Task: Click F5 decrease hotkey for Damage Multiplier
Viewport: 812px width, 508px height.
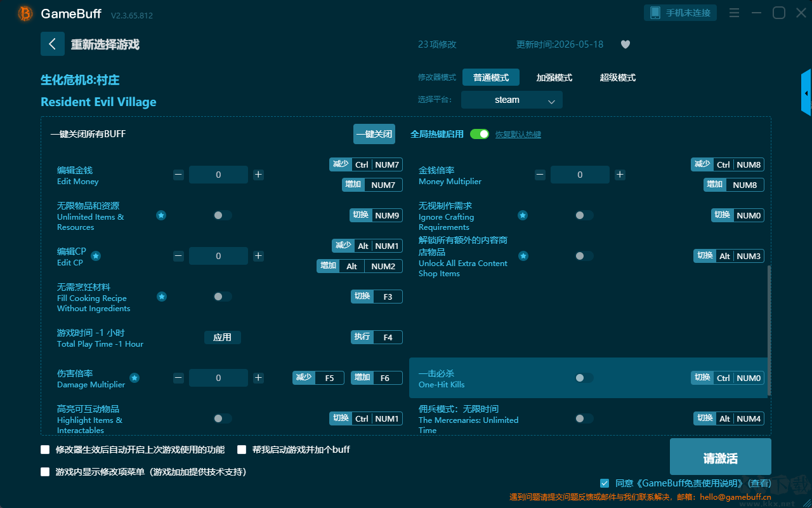Action: pos(318,378)
